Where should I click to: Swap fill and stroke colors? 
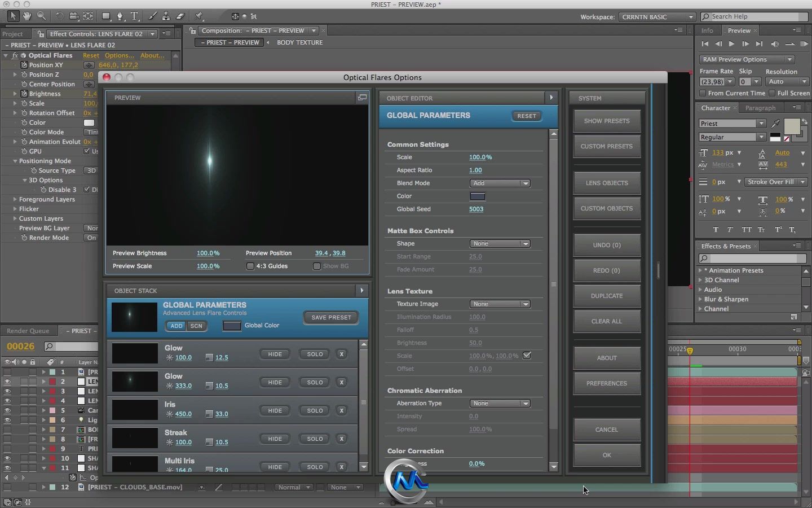coord(805,122)
